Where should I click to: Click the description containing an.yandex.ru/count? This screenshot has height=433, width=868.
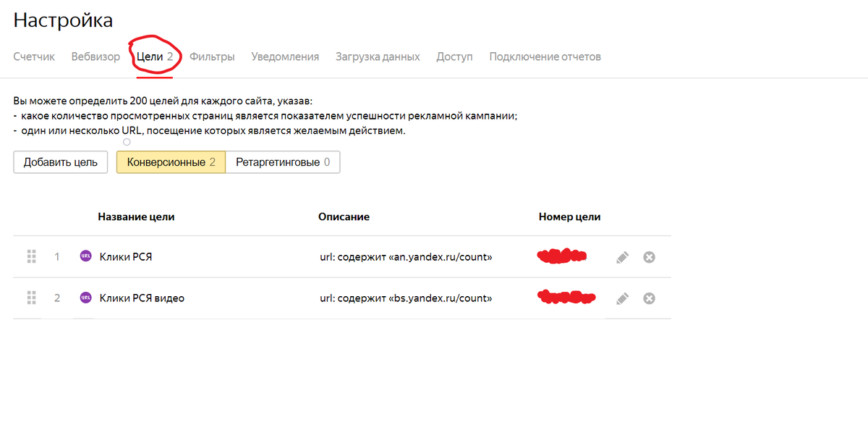coord(406,257)
